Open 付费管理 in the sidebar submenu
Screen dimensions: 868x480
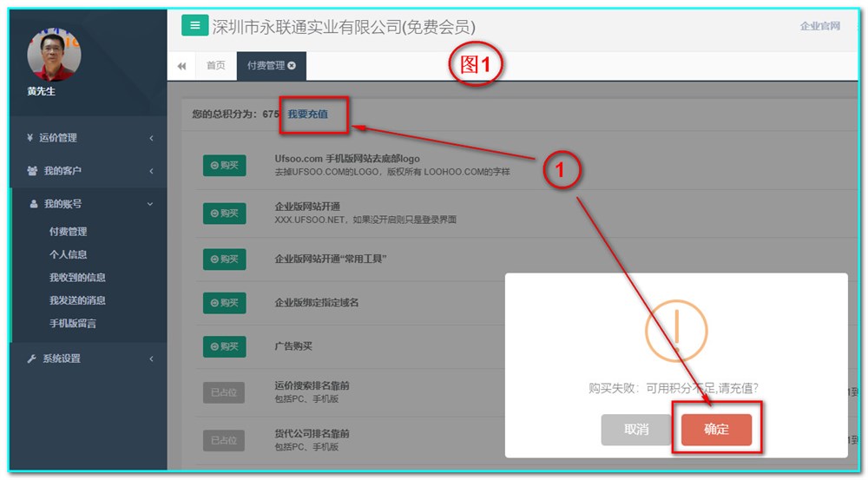[x=68, y=232]
